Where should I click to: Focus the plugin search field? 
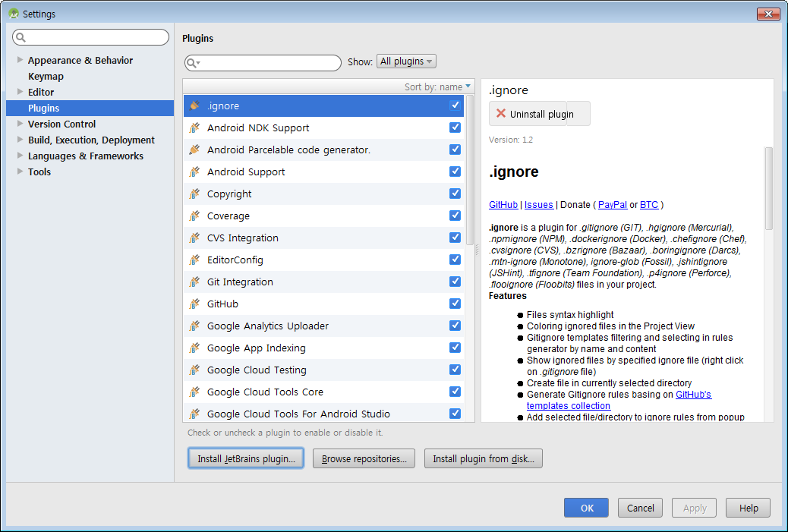coord(263,63)
